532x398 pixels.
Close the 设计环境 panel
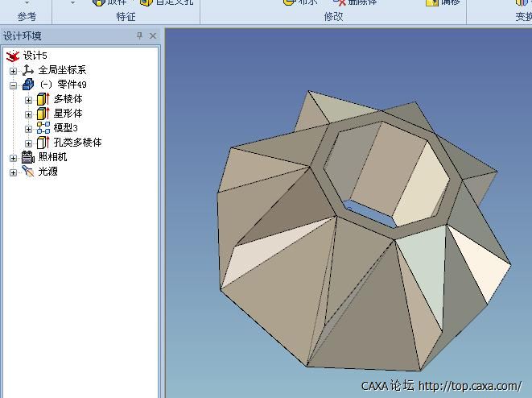click(152, 36)
